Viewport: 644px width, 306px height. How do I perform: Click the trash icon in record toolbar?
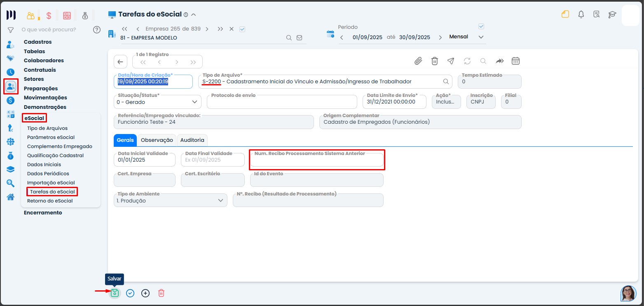pos(434,61)
